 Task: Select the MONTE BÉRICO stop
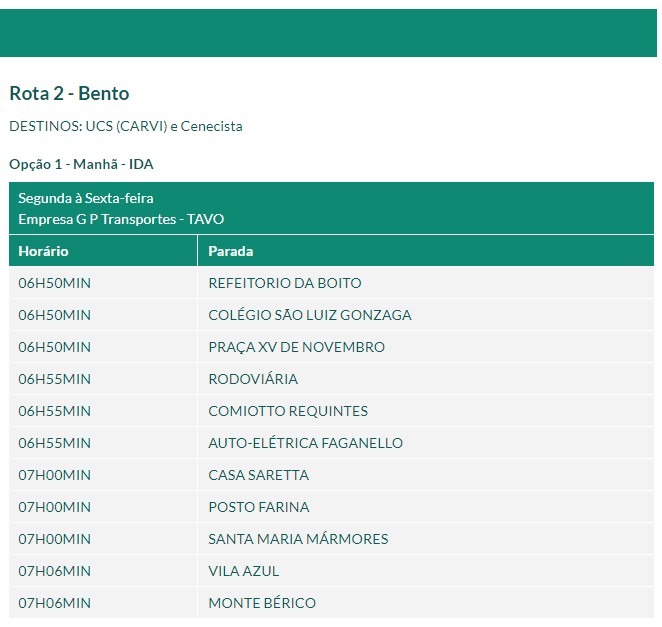(262, 603)
